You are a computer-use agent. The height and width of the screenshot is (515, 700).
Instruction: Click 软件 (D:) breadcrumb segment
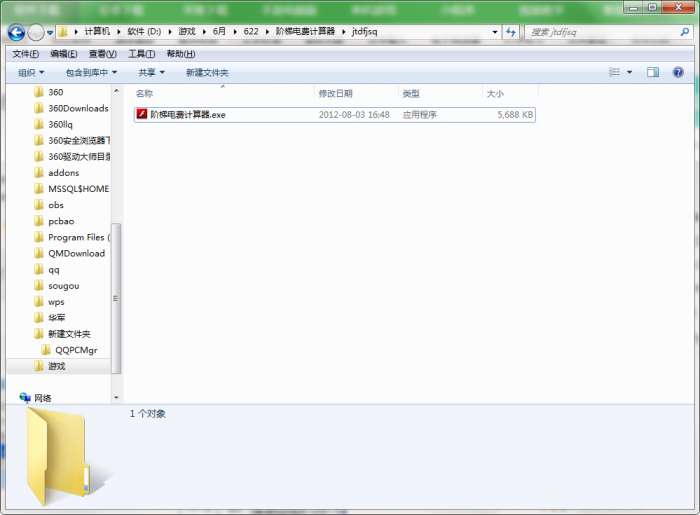(144, 31)
